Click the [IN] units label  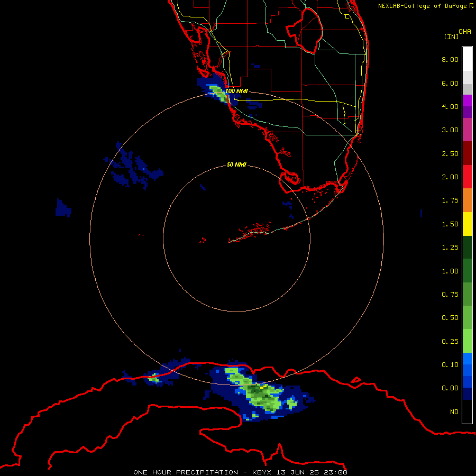click(451, 36)
